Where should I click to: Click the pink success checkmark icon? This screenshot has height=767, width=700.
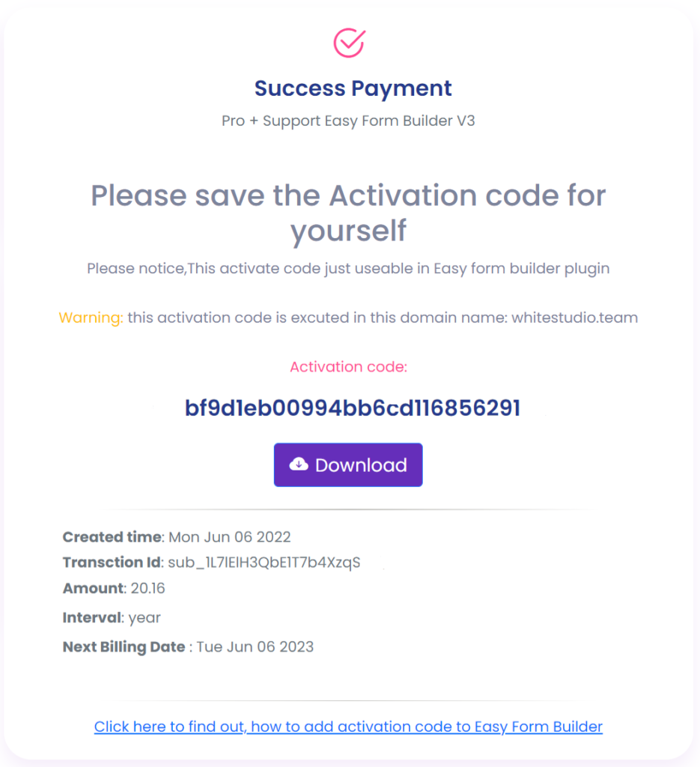click(349, 43)
